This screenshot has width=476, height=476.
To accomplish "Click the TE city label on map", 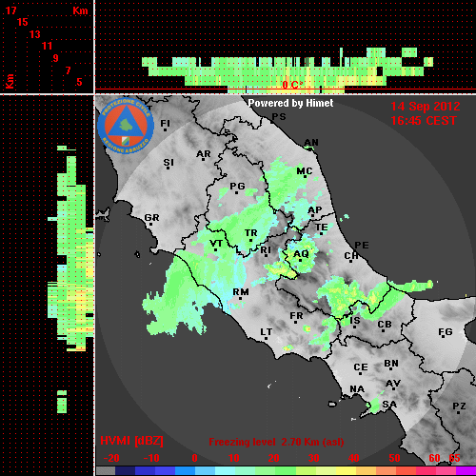I will click(322, 228).
